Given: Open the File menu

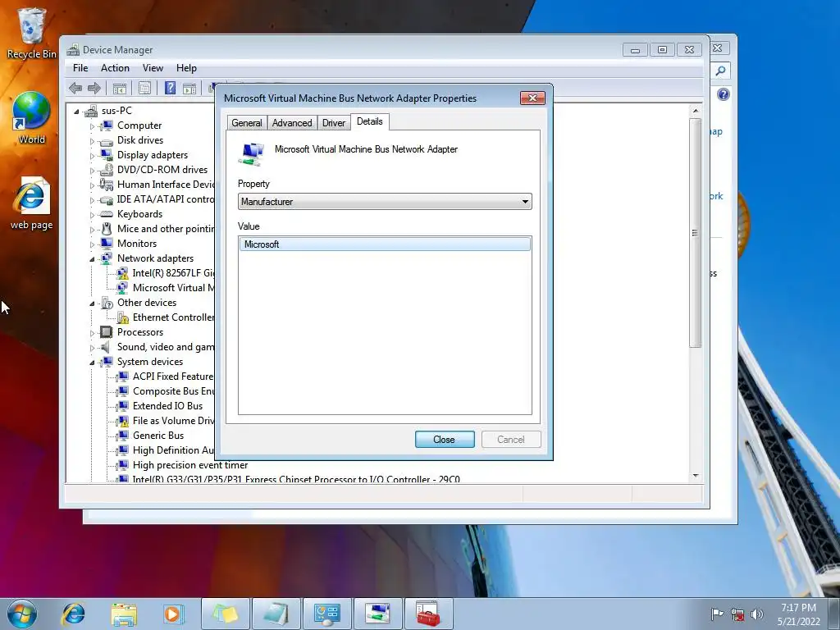Looking at the screenshot, I should click(80, 68).
